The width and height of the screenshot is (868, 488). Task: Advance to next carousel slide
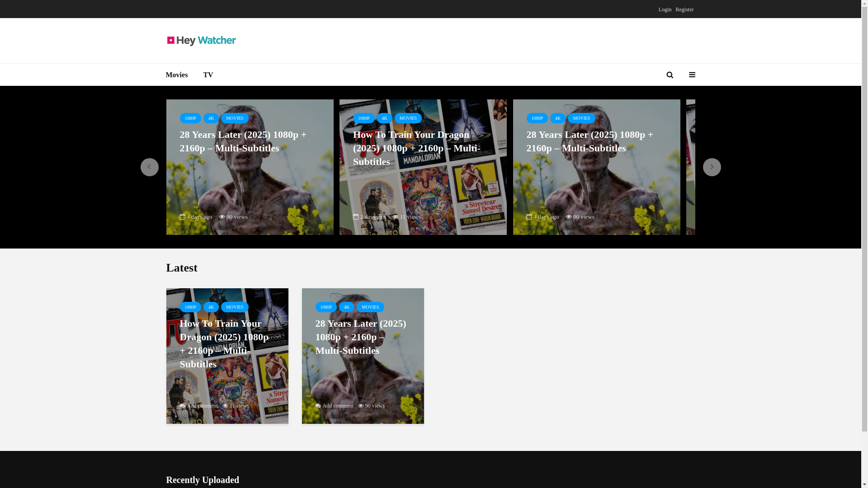712,167
